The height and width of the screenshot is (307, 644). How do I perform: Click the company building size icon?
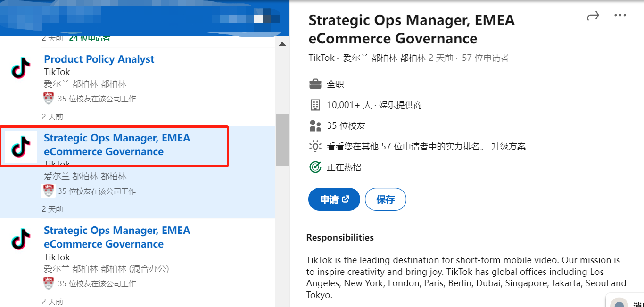pos(315,105)
